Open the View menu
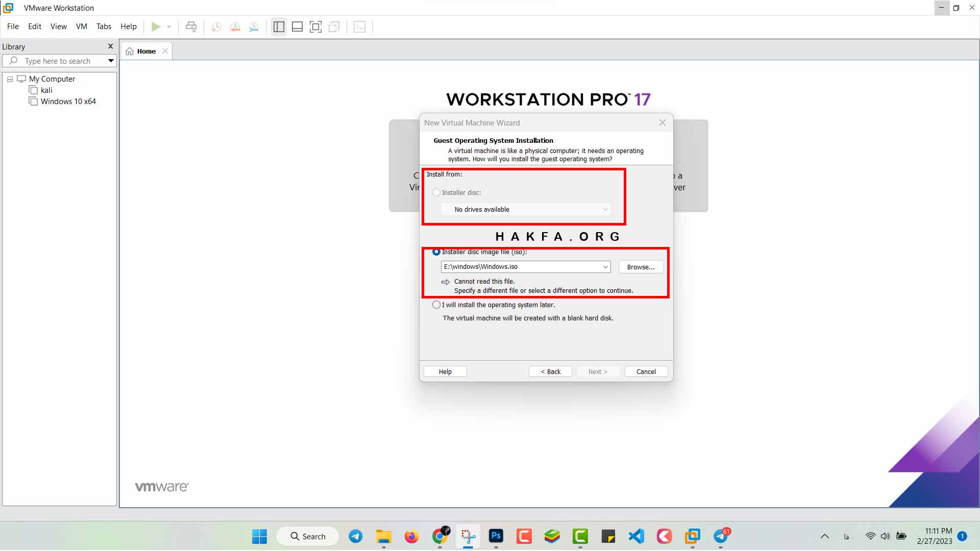 click(x=58, y=27)
